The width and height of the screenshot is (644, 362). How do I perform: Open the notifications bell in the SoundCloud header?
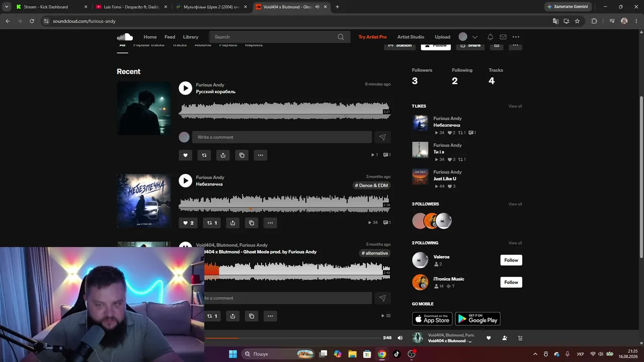tap(490, 37)
